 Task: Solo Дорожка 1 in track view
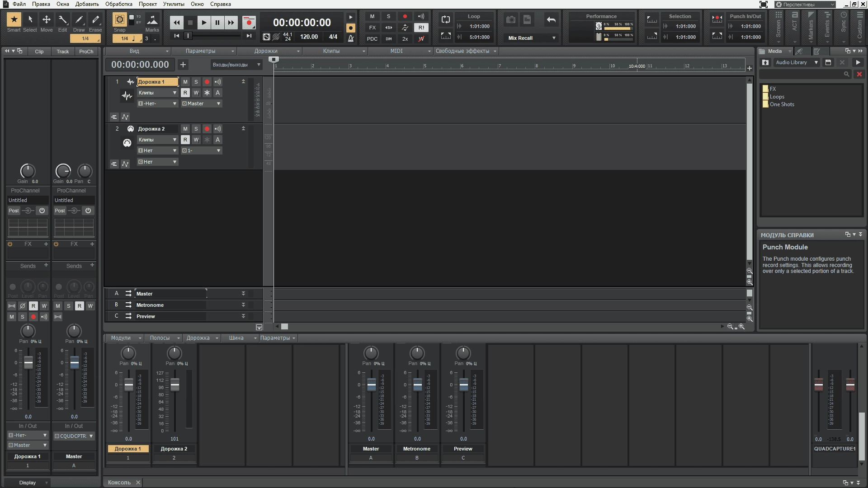pos(196,82)
